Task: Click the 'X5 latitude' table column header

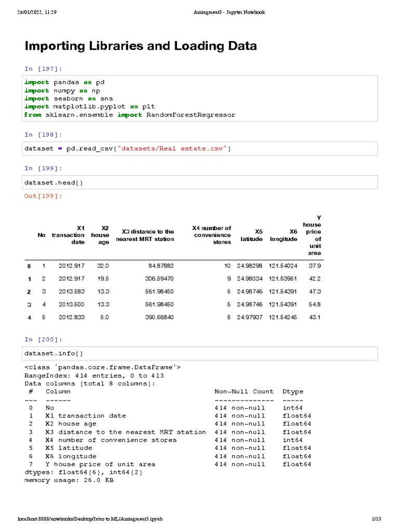Action: (x=251, y=235)
